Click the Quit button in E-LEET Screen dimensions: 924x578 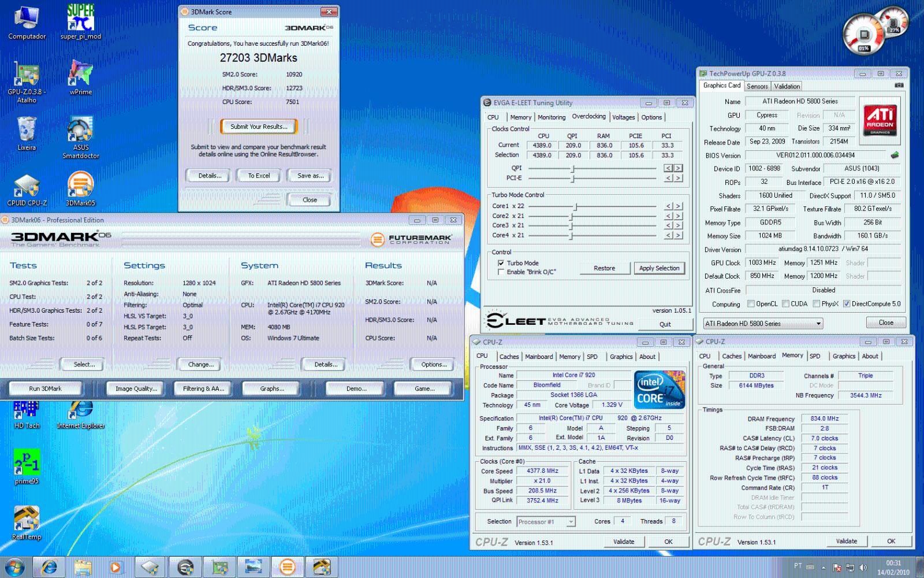[x=665, y=324]
